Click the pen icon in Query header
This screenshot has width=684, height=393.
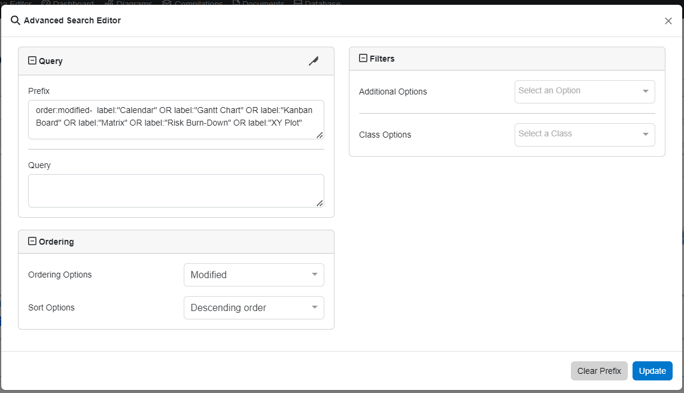314,61
